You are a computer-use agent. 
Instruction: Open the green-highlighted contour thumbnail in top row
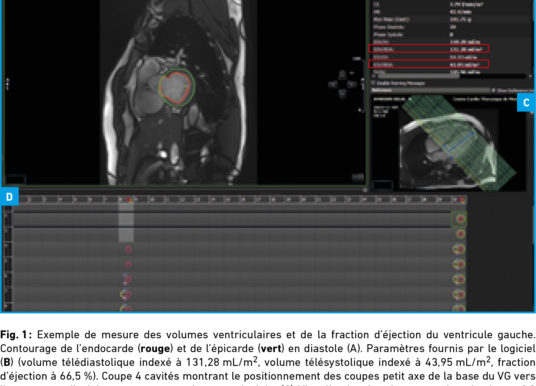459,219
